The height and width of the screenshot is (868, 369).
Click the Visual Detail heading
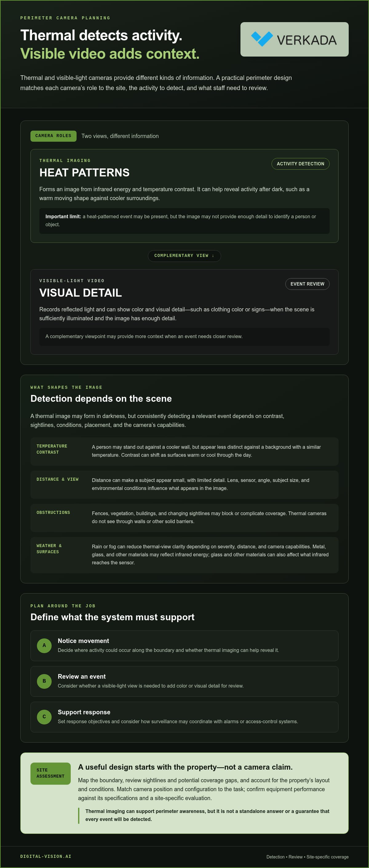pos(81,293)
